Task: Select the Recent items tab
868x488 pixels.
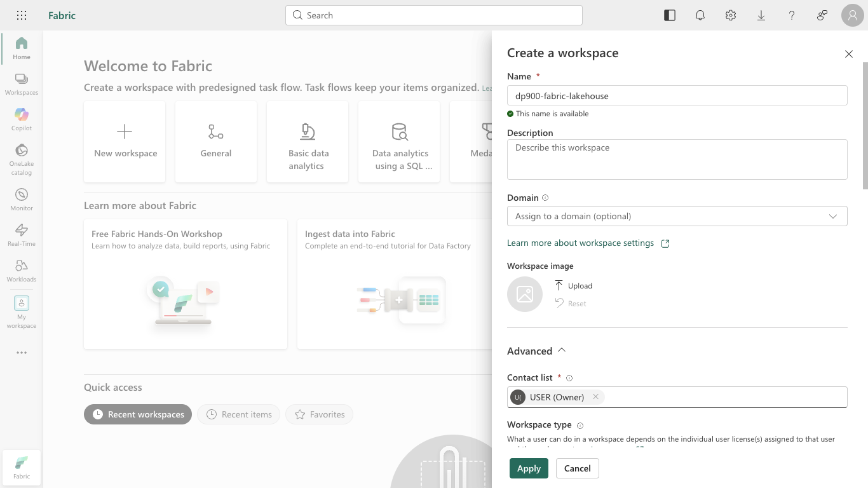Action: [x=238, y=414]
